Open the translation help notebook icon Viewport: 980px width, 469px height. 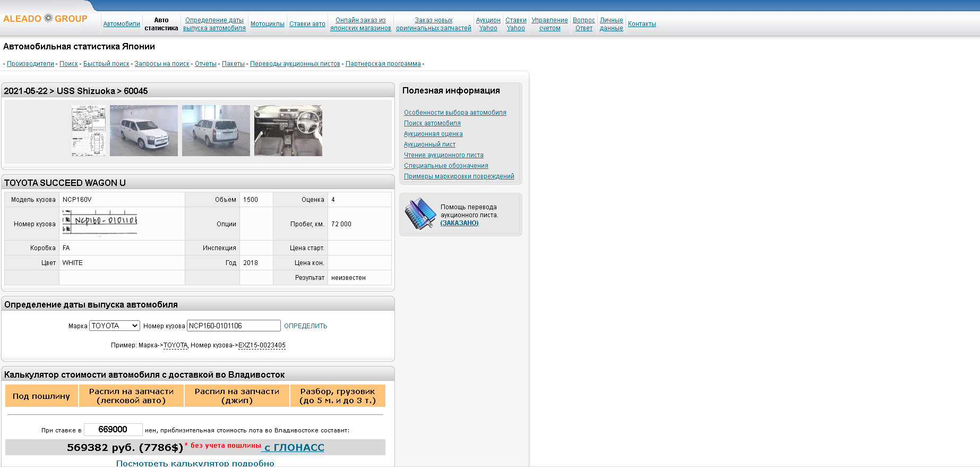tap(420, 214)
